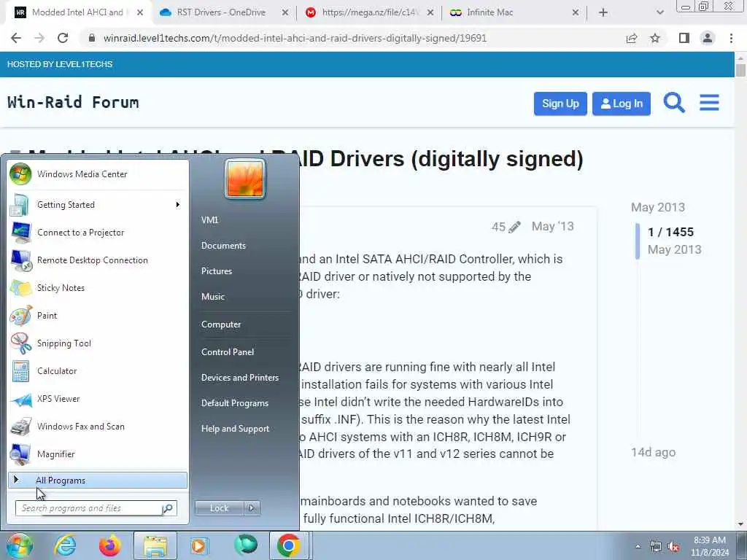Viewport: 747px width, 560px height.
Task: Open Windows Media Player taskbar icon
Action: click(199, 545)
